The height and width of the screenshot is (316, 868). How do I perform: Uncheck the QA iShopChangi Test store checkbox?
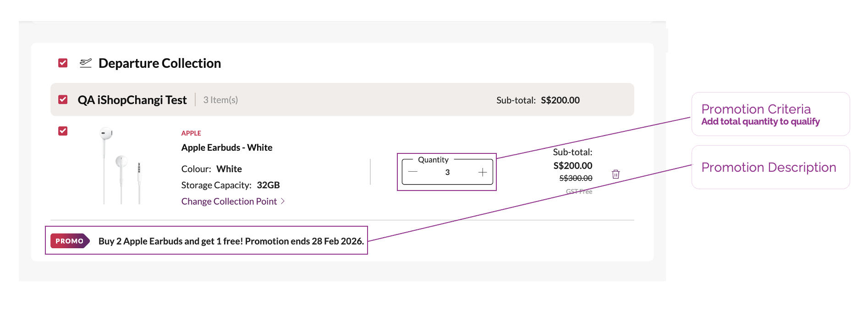coord(63,99)
